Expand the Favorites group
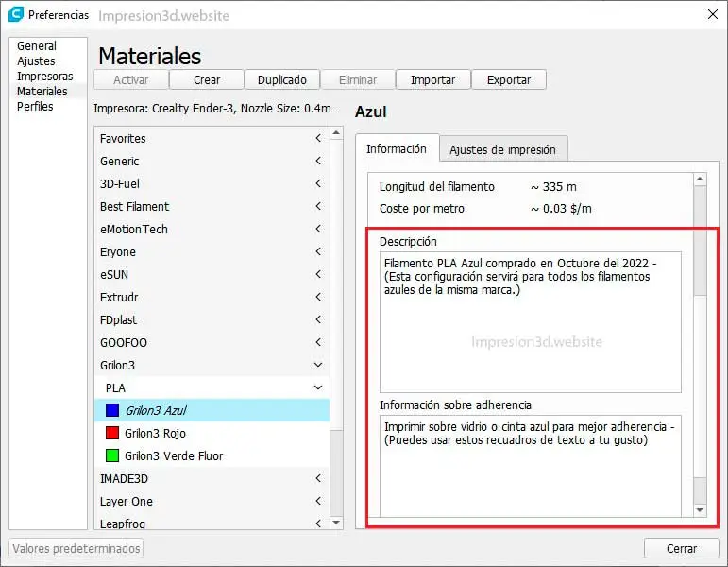728x567 pixels. pyautogui.click(x=318, y=138)
